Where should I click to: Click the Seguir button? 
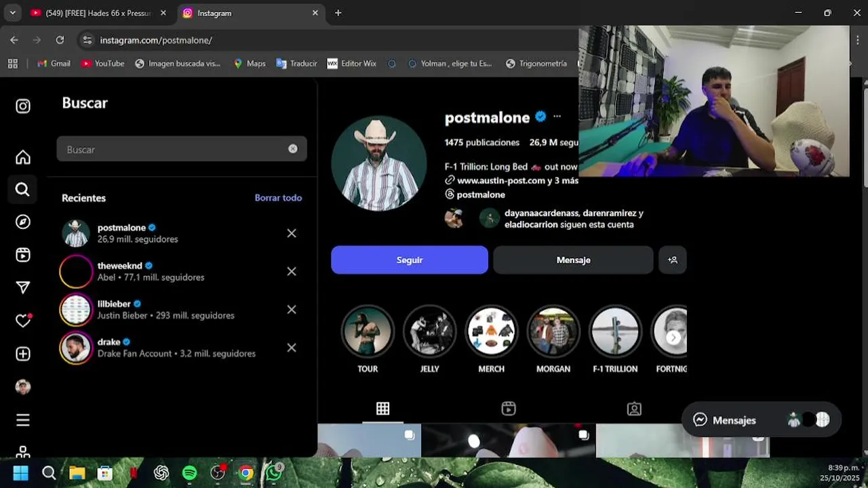pos(410,260)
